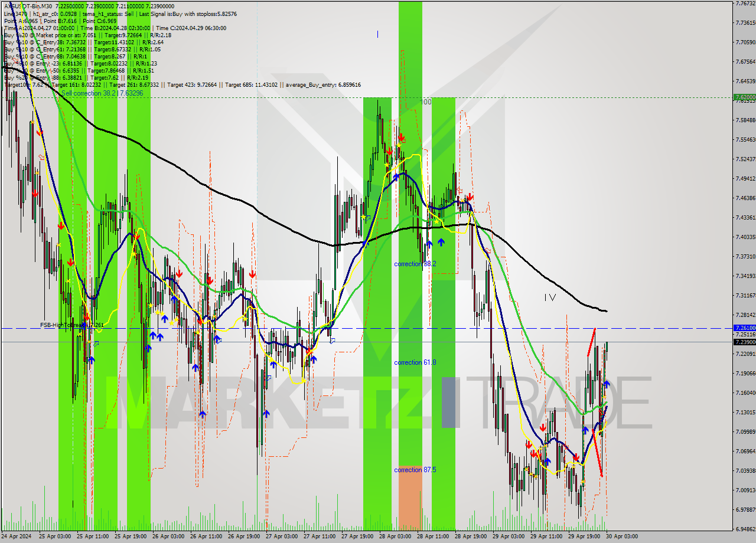
Task: Click the symbol title AXSUSDT-Bin,M30
Action: pyautogui.click(x=28, y=5)
